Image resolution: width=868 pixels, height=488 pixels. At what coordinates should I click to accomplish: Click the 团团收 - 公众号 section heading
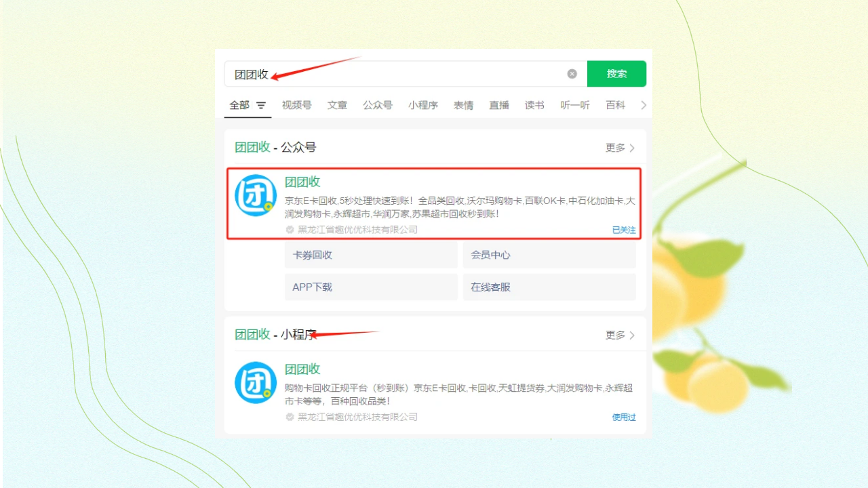point(275,148)
